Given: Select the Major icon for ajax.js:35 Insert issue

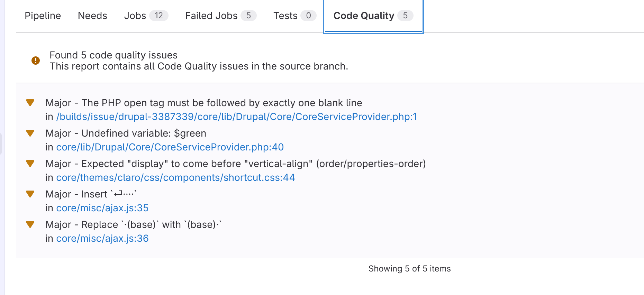Looking at the screenshot, I should [30, 194].
